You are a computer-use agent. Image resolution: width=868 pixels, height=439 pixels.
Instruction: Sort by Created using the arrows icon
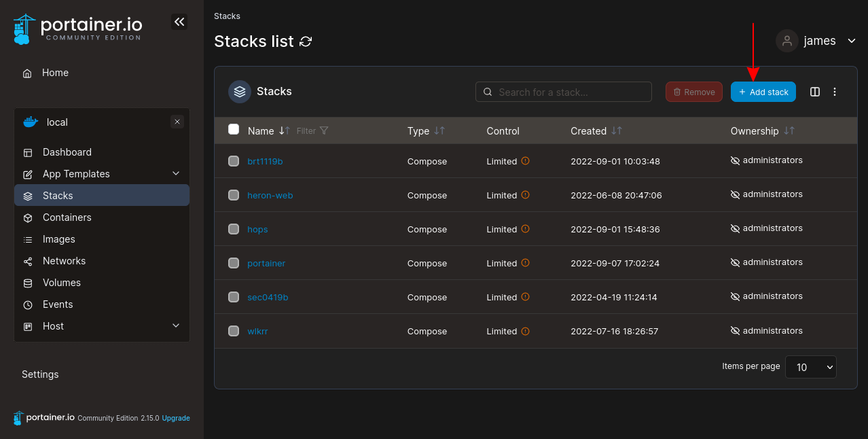click(617, 130)
